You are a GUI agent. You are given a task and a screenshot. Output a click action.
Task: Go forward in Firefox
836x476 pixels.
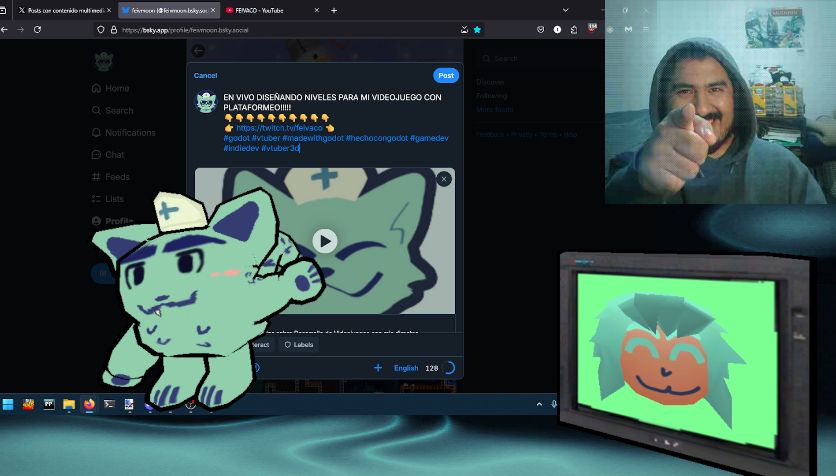tap(21, 30)
